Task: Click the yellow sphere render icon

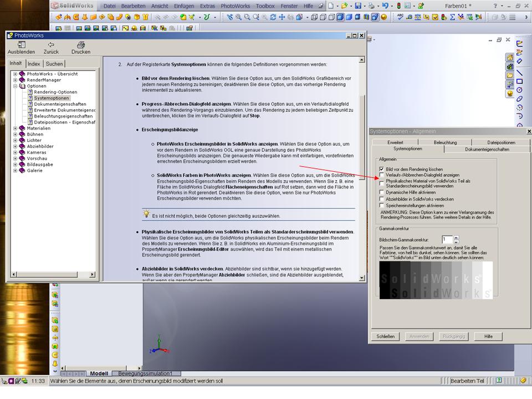Action: (x=383, y=17)
